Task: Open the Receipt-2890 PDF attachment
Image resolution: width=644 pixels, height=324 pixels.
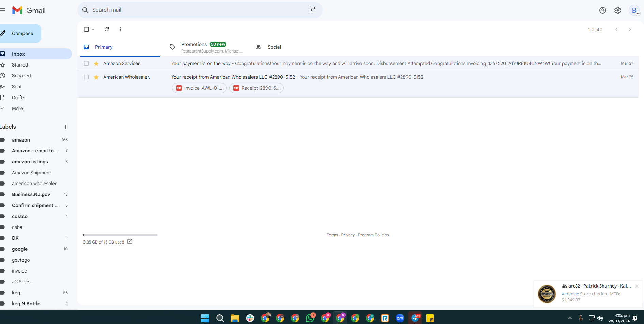Action: point(257,88)
